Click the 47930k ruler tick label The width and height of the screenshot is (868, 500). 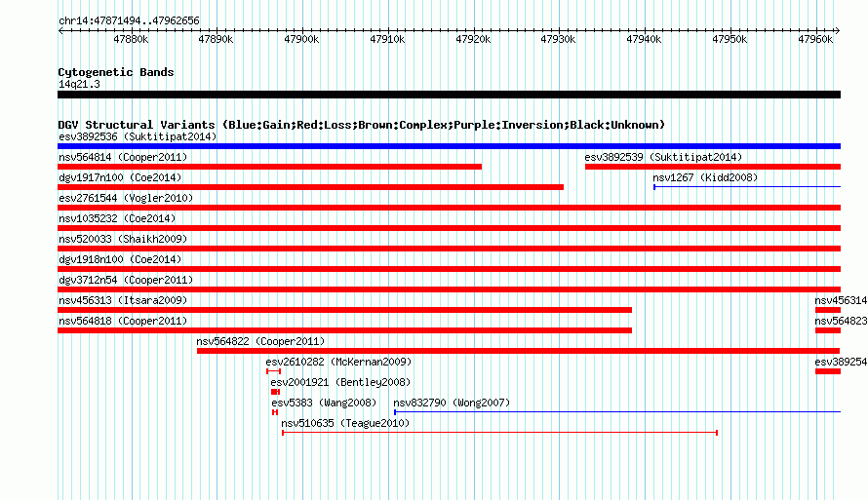(x=558, y=39)
